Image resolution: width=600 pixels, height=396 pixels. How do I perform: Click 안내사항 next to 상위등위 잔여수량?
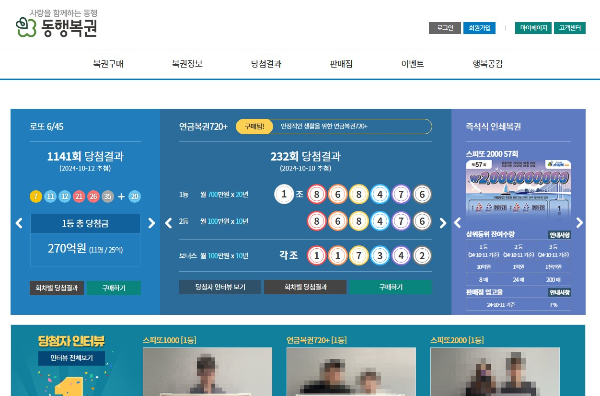click(559, 235)
